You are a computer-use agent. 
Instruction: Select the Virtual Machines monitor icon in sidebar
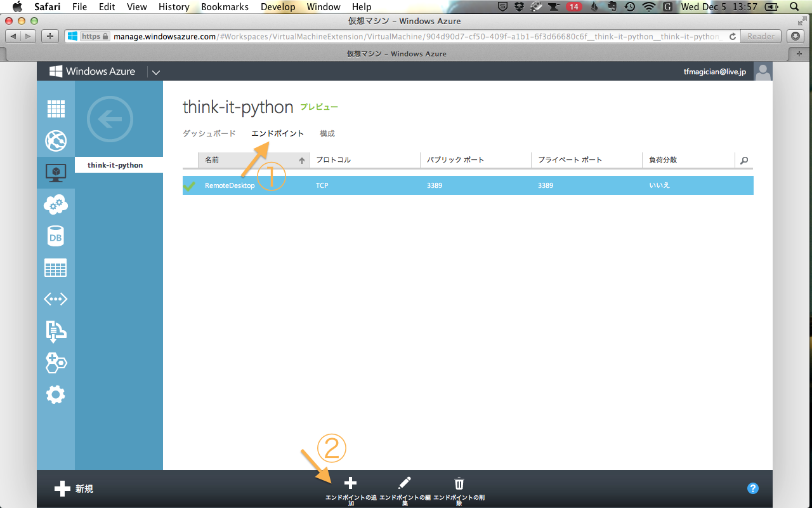pos(56,172)
